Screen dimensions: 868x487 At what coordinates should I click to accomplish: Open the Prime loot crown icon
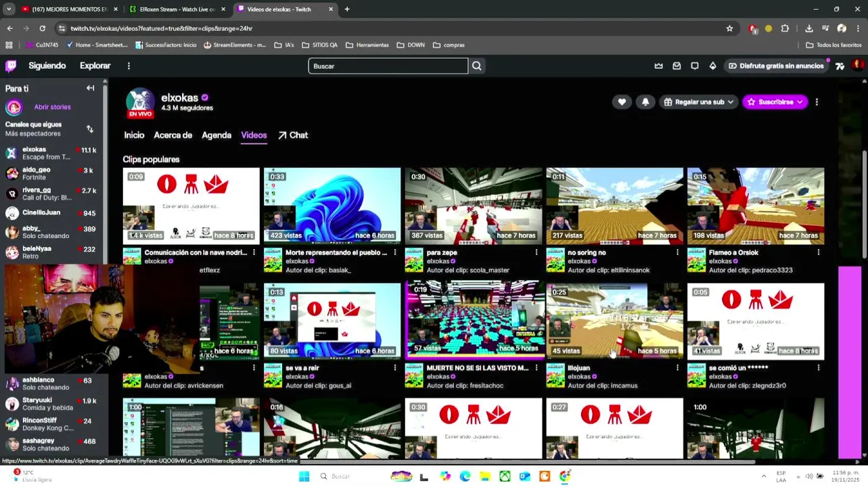tap(658, 66)
